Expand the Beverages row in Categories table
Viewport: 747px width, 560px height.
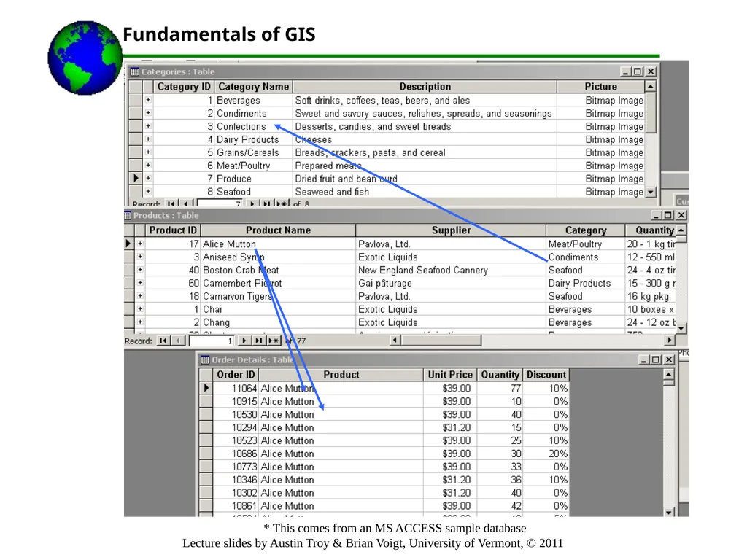(148, 100)
